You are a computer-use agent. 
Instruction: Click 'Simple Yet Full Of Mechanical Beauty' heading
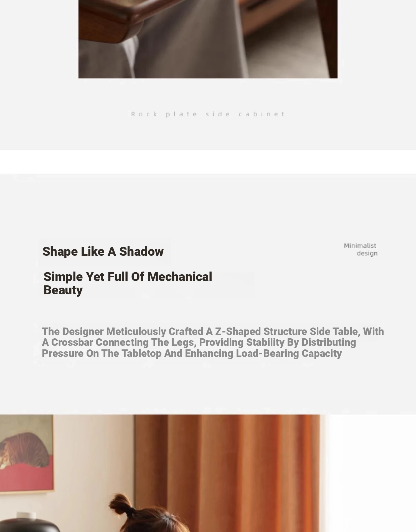point(128,283)
